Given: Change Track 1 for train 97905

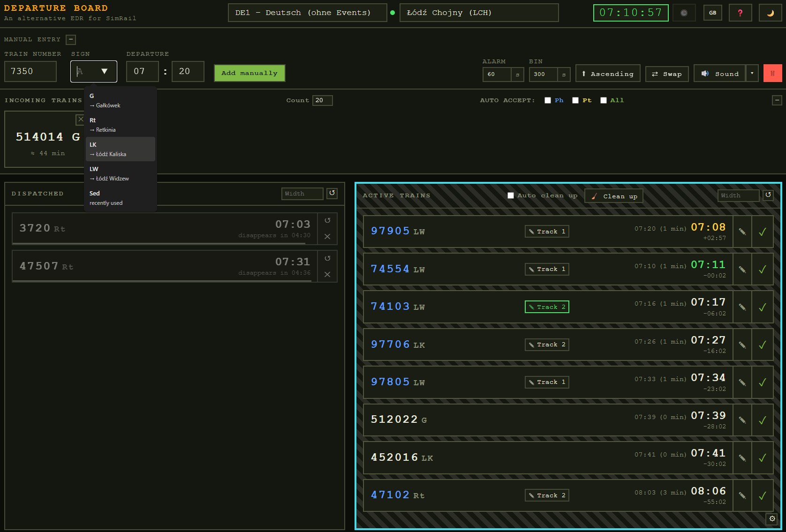Looking at the screenshot, I should coord(547,232).
